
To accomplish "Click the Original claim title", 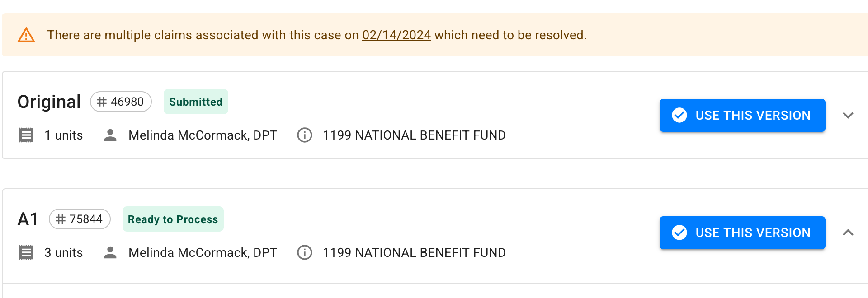I will tap(49, 102).
